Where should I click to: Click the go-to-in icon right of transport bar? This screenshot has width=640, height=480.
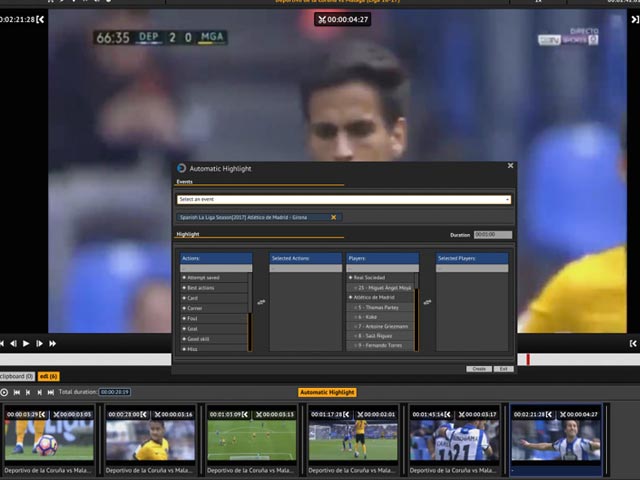633,344
